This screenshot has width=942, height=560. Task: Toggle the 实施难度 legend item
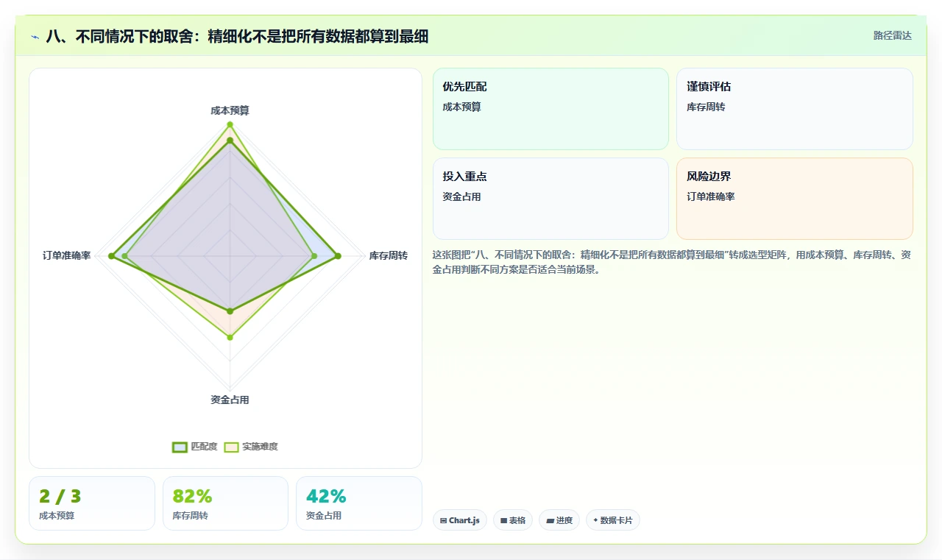(x=251, y=447)
